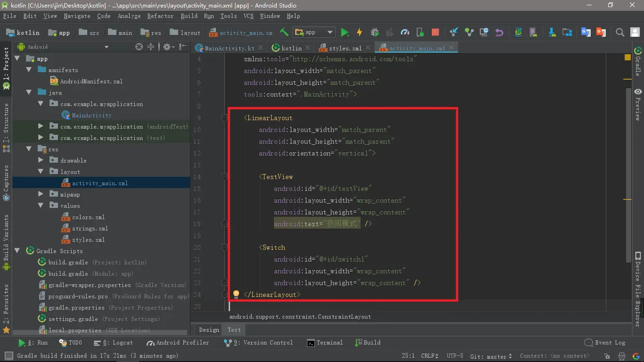Open the 9: Version Control window
644x362 pixels.
point(258,343)
